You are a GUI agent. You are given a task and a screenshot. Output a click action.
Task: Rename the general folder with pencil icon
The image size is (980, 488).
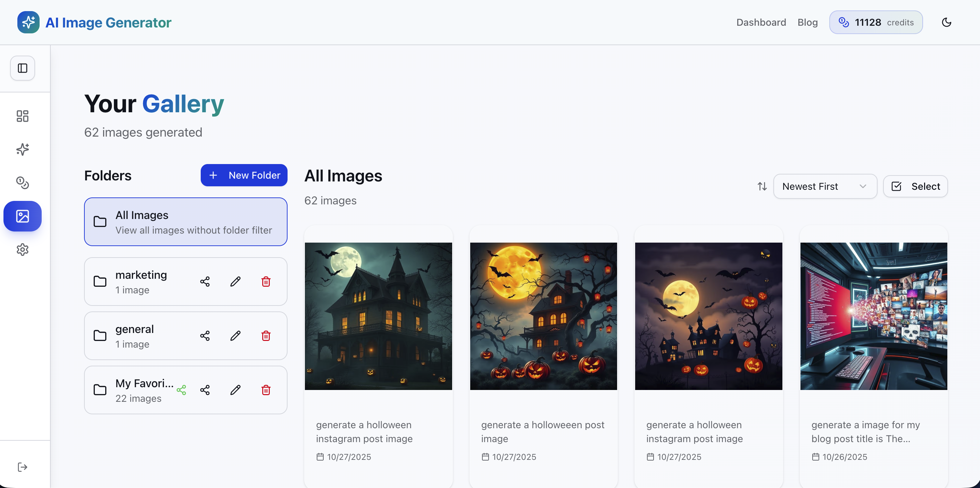[235, 336]
